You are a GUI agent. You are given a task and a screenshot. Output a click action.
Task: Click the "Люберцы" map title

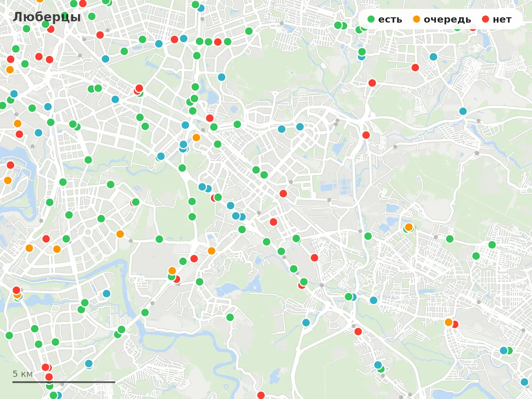[47, 17]
